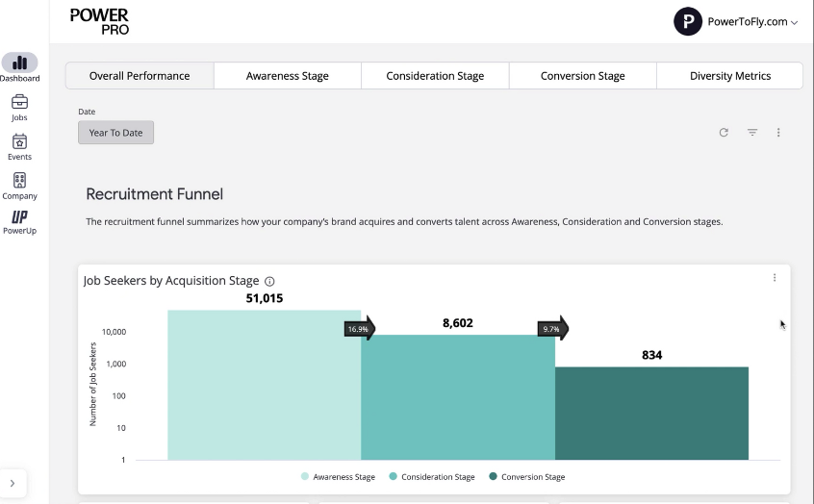Open the chart card three-dot menu
The image size is (814, 504).
click(x=775, y=278)
